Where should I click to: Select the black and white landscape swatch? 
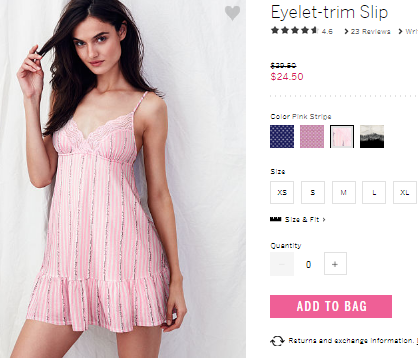[372, 136]
